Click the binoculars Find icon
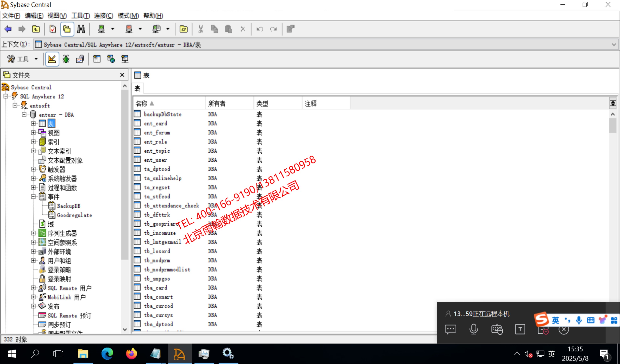Viewport: 620px width, 364px height. 81,29
